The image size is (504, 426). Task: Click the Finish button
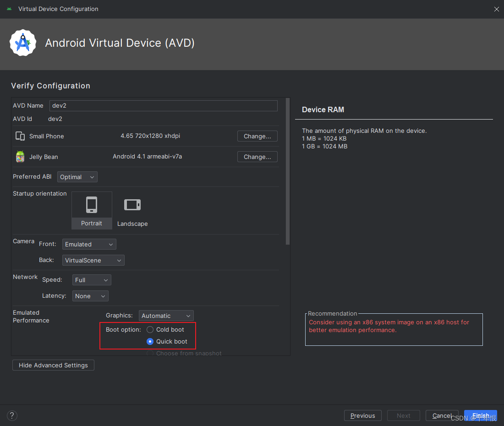(x=481, y=416)
